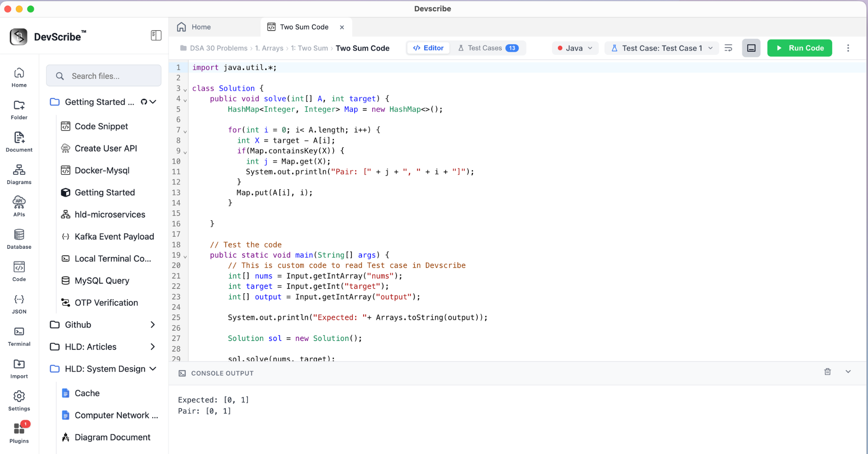The width and height of the screenshot is (868, 454).
Task: Click the 13 test cases count badge
Action: coord(512,48)
